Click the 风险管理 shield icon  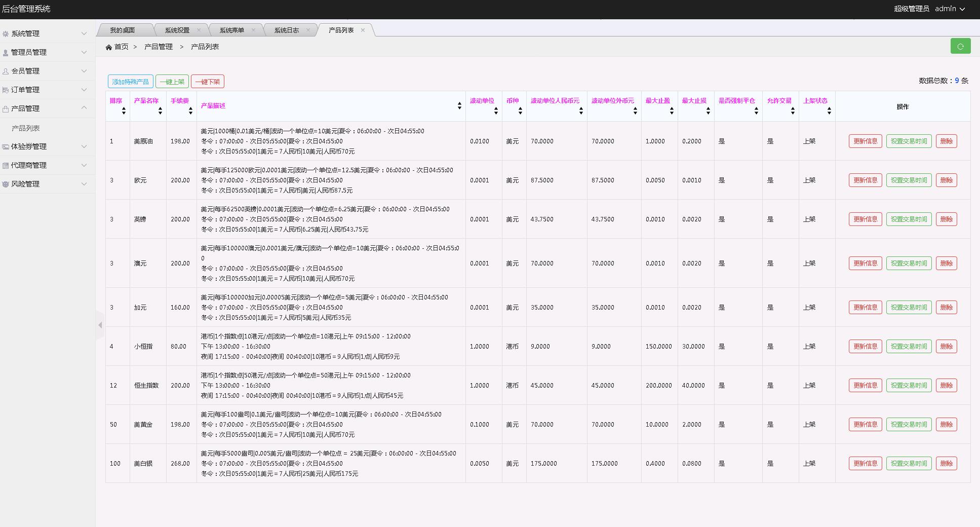(6, 184)
